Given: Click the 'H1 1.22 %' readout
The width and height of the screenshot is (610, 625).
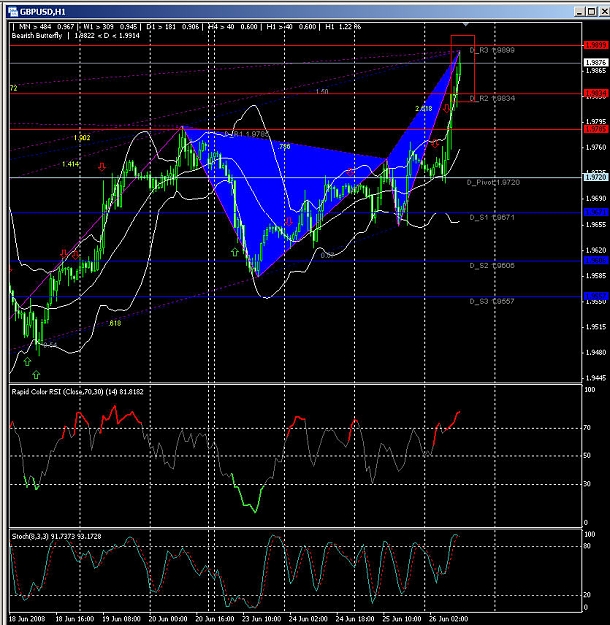Looking at the screenshot, I should click(x=343, y=27).
